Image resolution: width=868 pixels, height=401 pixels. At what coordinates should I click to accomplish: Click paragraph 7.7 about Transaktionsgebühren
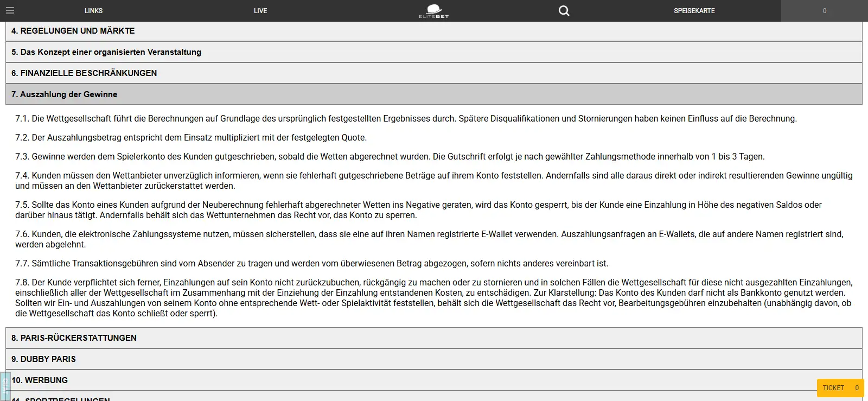[x=312, y=264]
